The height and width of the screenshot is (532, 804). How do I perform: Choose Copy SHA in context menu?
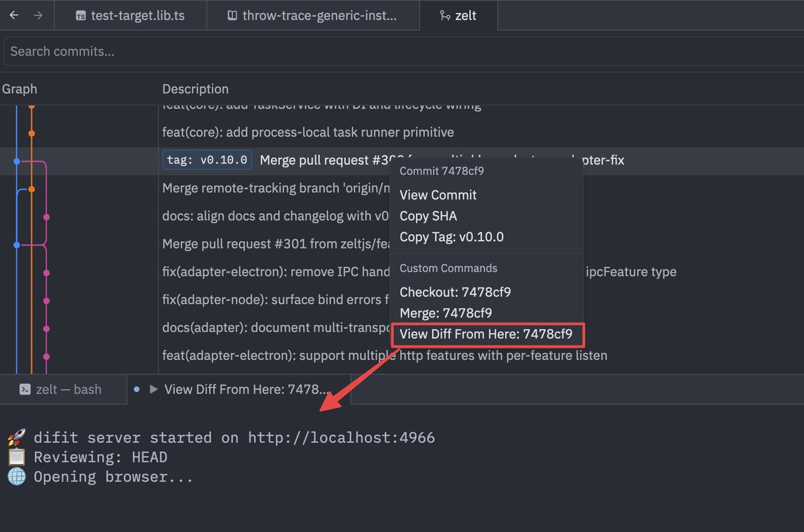(428, 216)
